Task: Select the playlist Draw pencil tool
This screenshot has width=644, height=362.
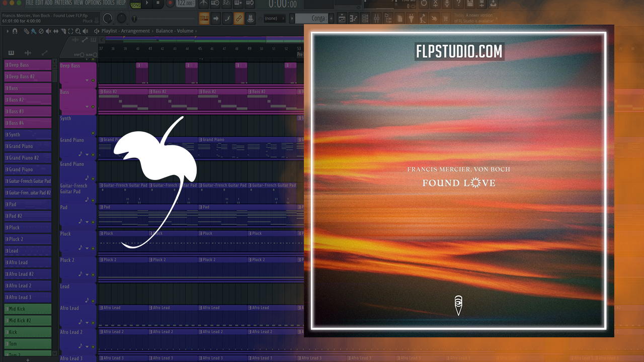Action: tap(26, 31)
